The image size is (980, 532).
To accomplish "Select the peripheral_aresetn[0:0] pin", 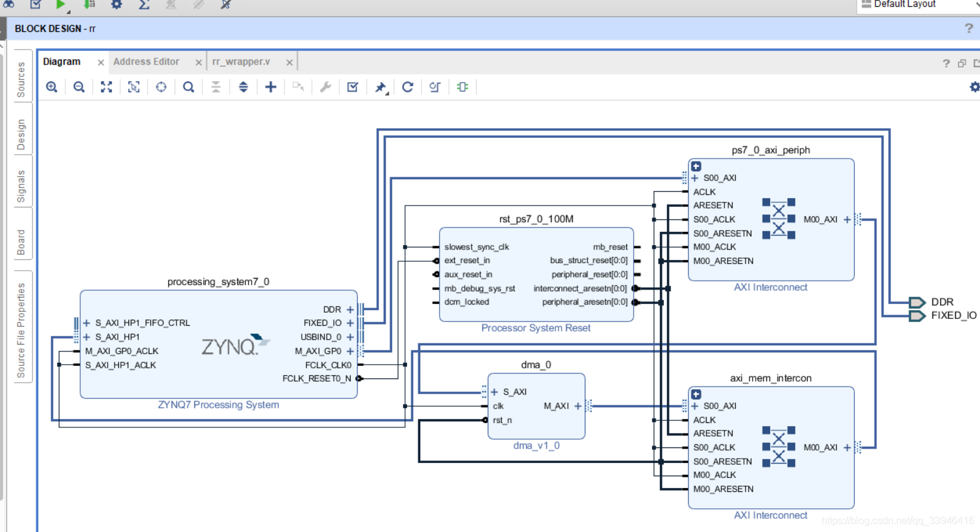I will (x=585, y=302).
